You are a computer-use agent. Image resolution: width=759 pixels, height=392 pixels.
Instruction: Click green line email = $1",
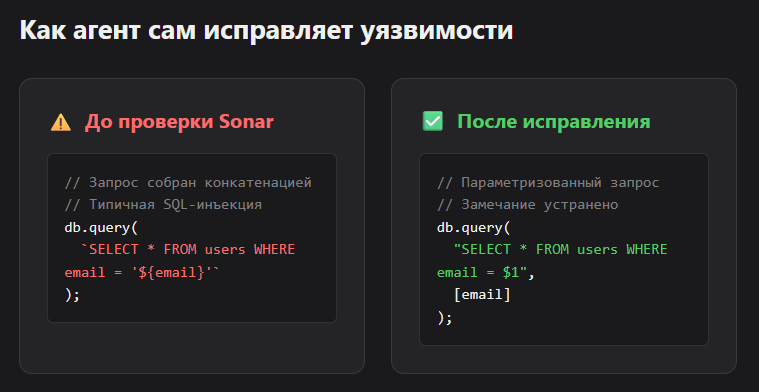(x=486, y=272)
